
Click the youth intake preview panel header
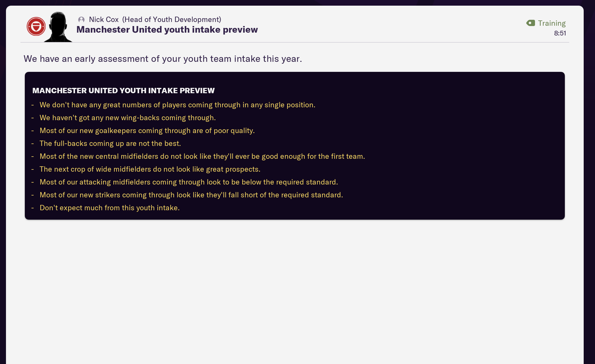pos(123,91)
